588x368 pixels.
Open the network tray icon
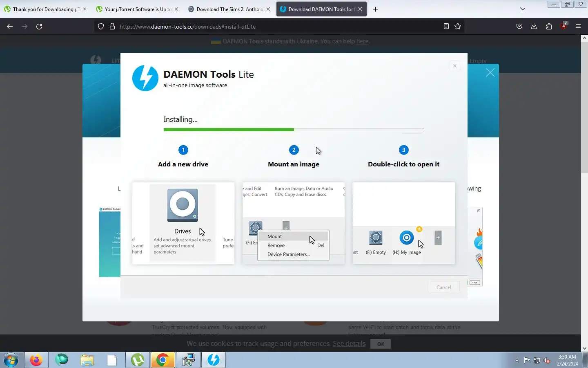coord(537,360)
